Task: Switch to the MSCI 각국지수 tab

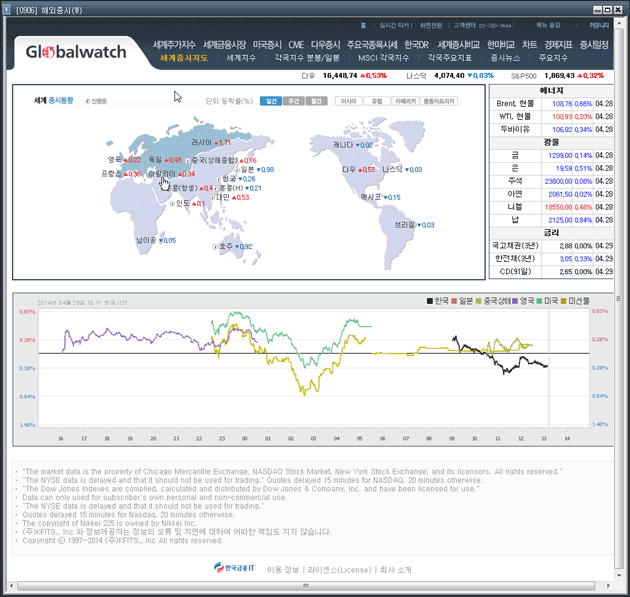Action: 383,58
